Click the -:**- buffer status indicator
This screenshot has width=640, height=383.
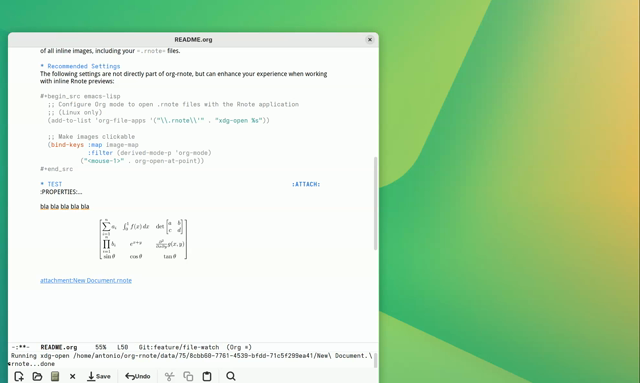20,347
